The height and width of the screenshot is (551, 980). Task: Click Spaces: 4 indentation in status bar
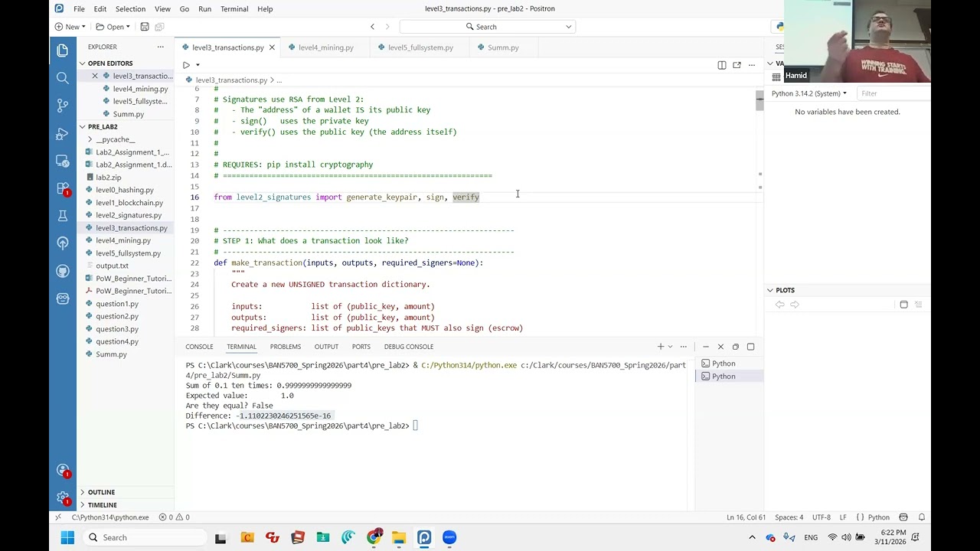(x=789, y=517)
